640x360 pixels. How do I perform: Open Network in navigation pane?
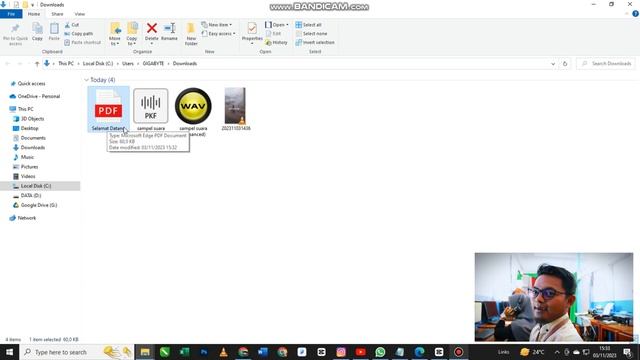click(x=27, y=218)
